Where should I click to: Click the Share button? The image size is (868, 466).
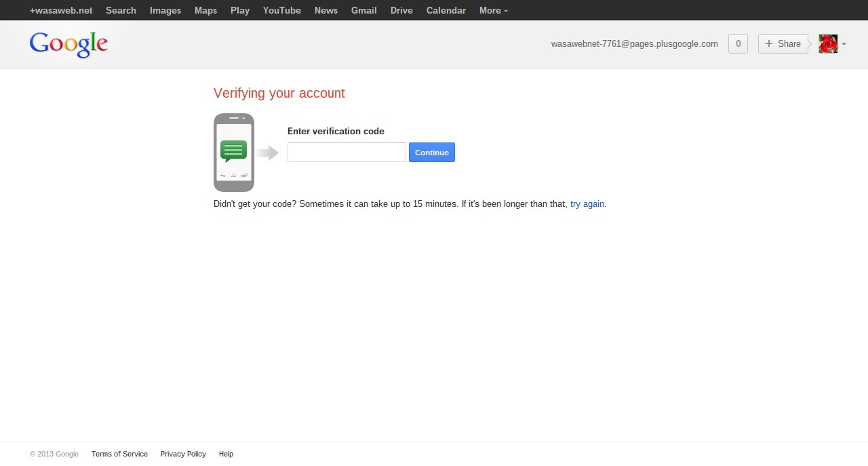(x=783, y=44)
